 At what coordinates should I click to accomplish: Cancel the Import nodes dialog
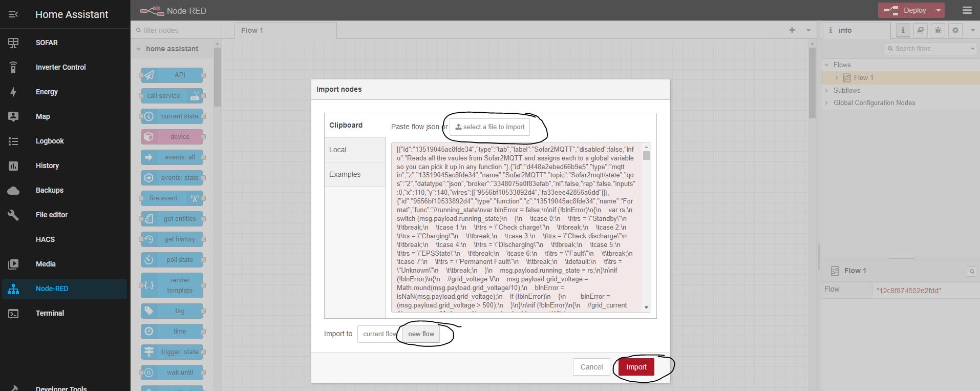[x=591, y=367]
